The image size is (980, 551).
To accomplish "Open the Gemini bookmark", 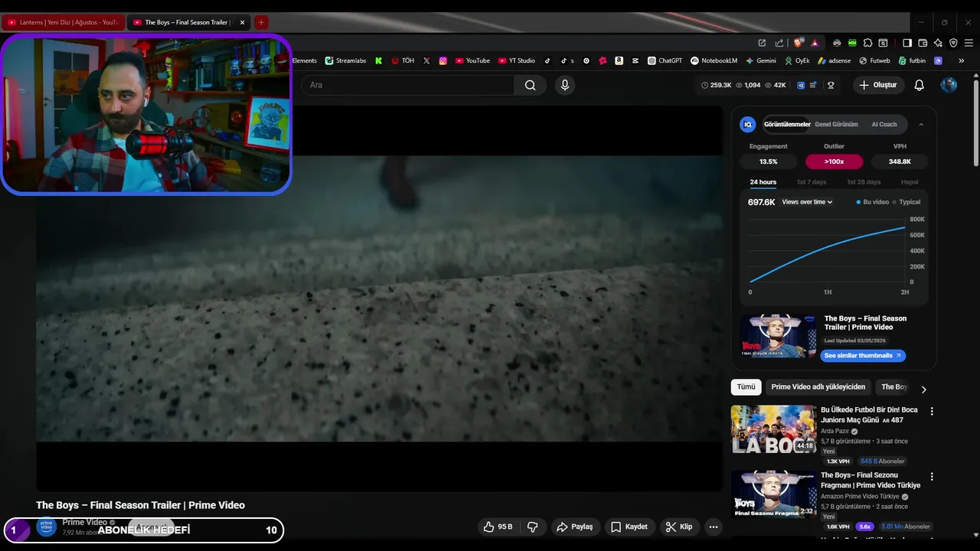I will 760,60.
